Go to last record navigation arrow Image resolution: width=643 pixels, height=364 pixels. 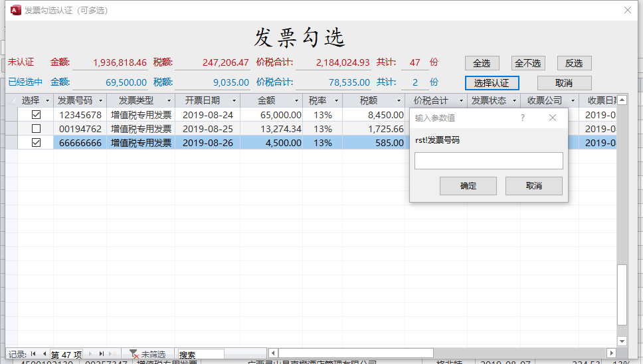[x=101, y=354]
